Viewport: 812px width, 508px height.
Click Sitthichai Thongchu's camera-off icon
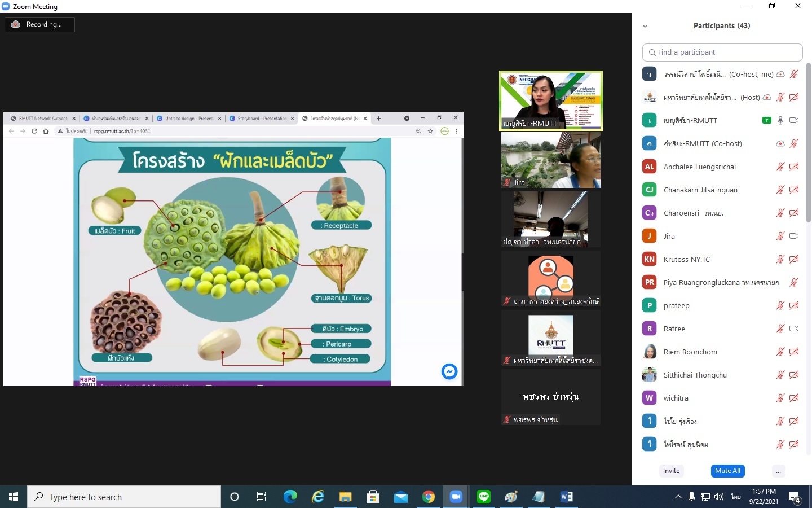[794, 375]
